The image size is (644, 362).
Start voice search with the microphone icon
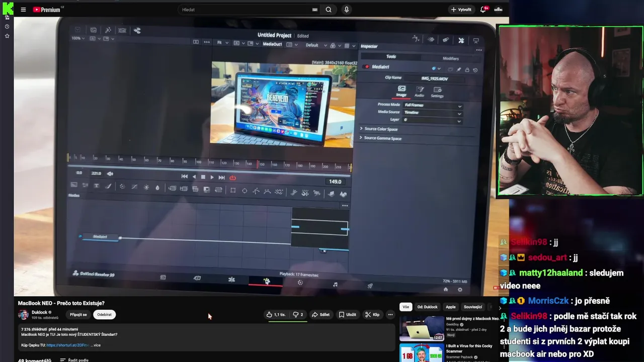(346, 10)
